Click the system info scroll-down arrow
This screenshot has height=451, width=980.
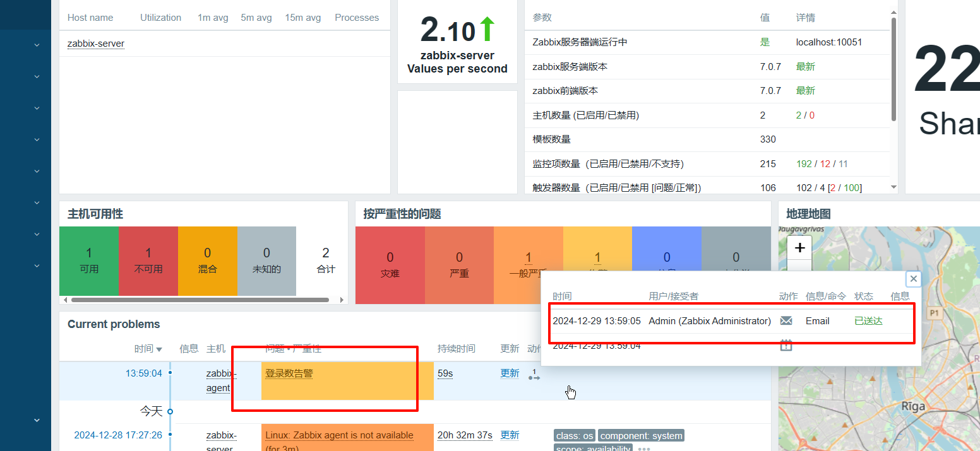(893, 187)
